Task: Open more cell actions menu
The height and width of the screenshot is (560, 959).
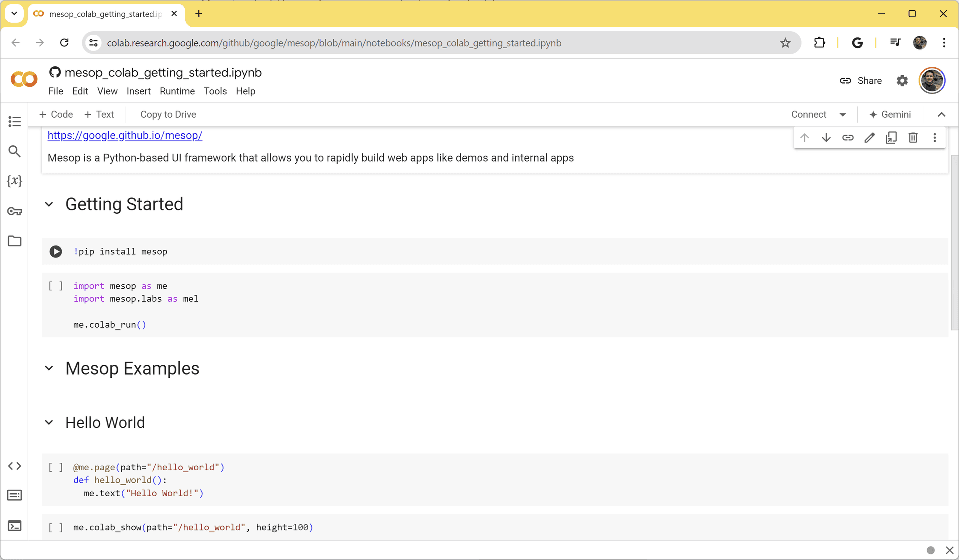Action: pyautogui.click(x=935, y=138)
